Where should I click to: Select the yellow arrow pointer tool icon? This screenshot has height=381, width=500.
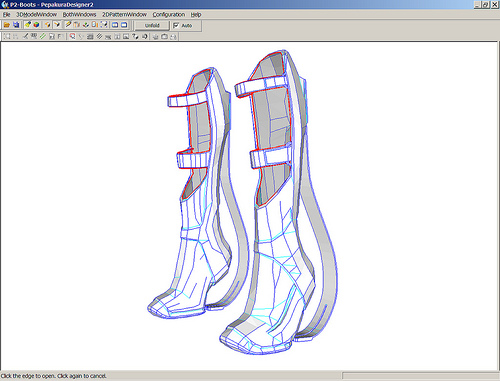[x=57, y=25]
